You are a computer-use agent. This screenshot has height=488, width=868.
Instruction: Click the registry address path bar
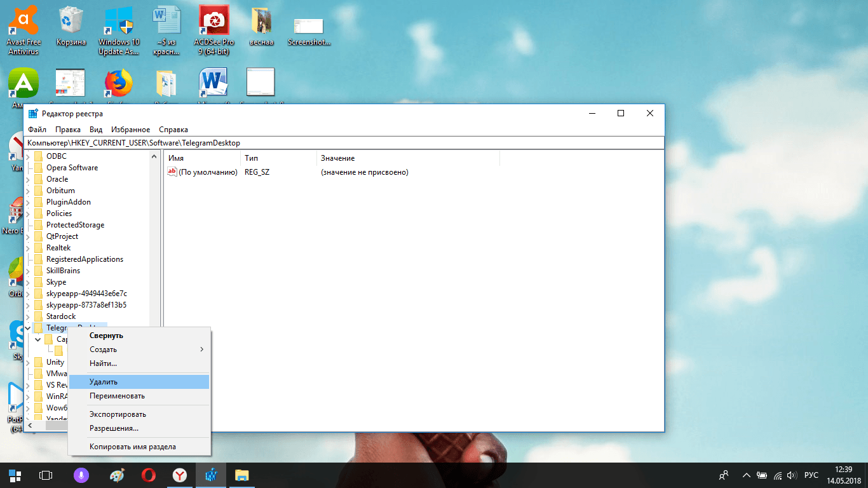[344, 143]
